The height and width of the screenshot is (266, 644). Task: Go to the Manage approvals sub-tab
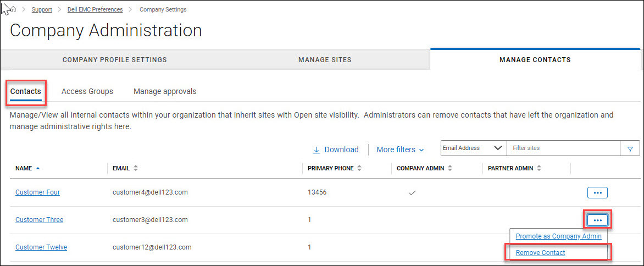point(165,91)
